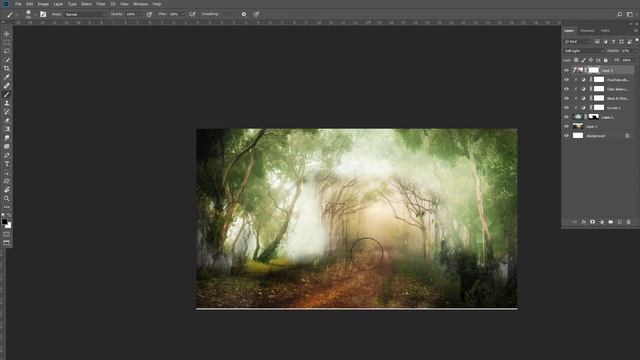Click the foreground color swatch
Image resolution: width=640 pixels, height=360 pixels.
coord(4,222)
